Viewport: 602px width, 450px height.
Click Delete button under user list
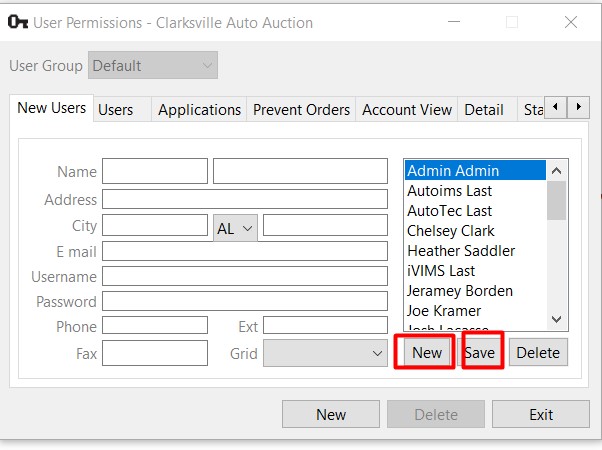pos(538,353)
